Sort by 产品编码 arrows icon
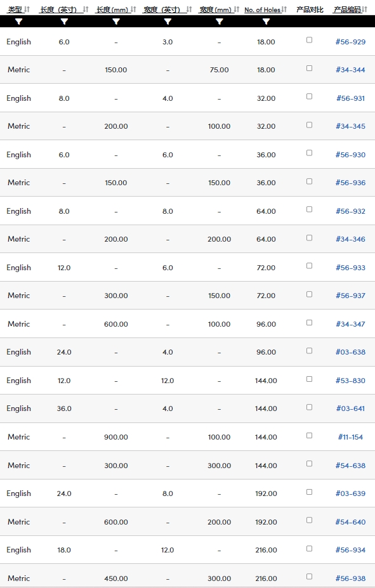 point(364,10)
